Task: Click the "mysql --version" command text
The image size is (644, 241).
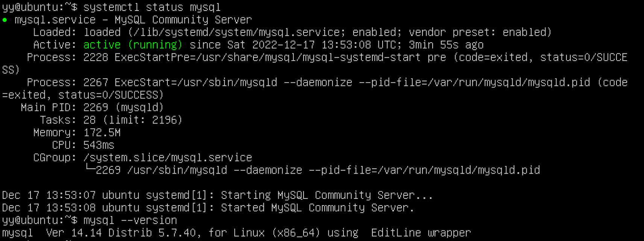Action: [130, 220]
